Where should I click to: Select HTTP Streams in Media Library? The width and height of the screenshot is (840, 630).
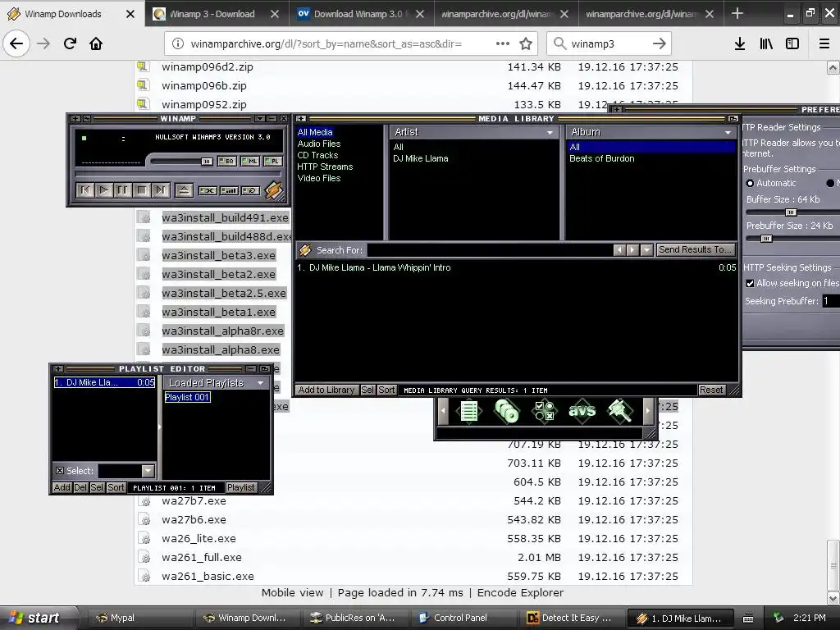325,167
